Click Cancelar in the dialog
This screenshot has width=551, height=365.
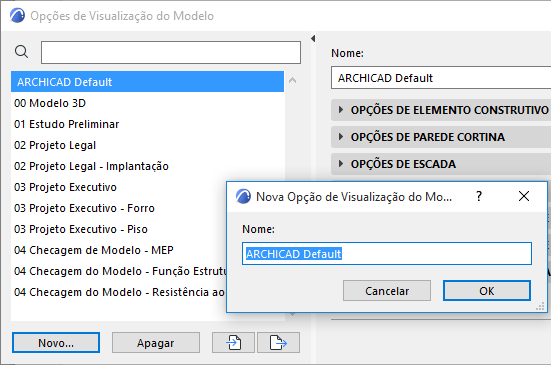point(387,291)
